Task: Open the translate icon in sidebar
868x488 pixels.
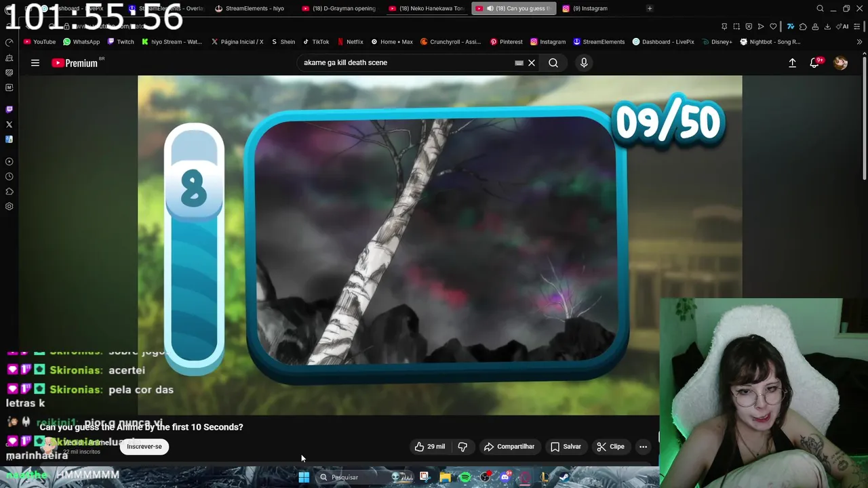Action: click(9, 140)
